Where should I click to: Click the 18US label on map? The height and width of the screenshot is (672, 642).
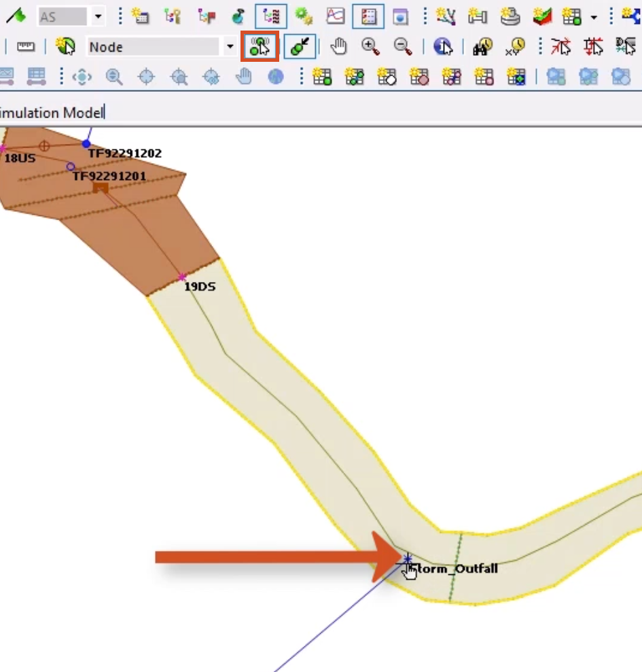coord(20,158)
